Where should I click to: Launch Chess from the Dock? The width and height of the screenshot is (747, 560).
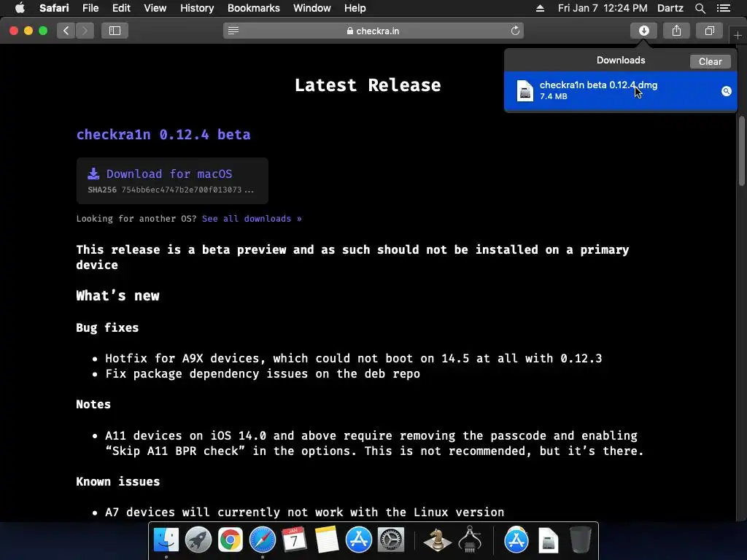point(438,540)
